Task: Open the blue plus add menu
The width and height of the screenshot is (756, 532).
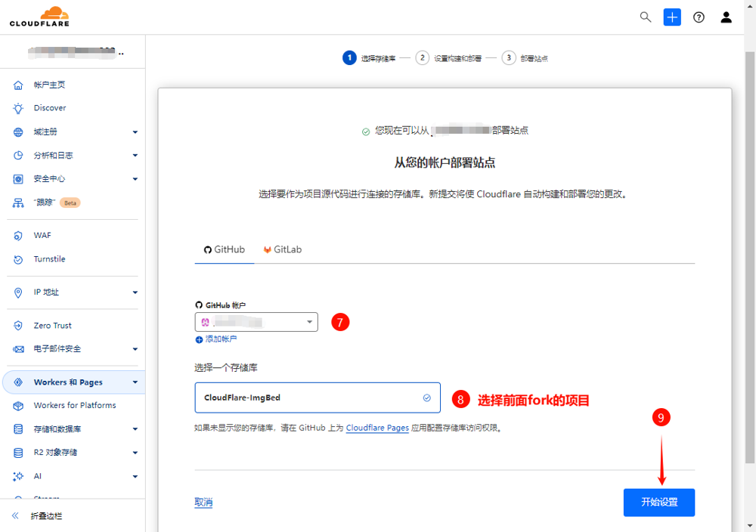Action: click(x=672, y=17)
